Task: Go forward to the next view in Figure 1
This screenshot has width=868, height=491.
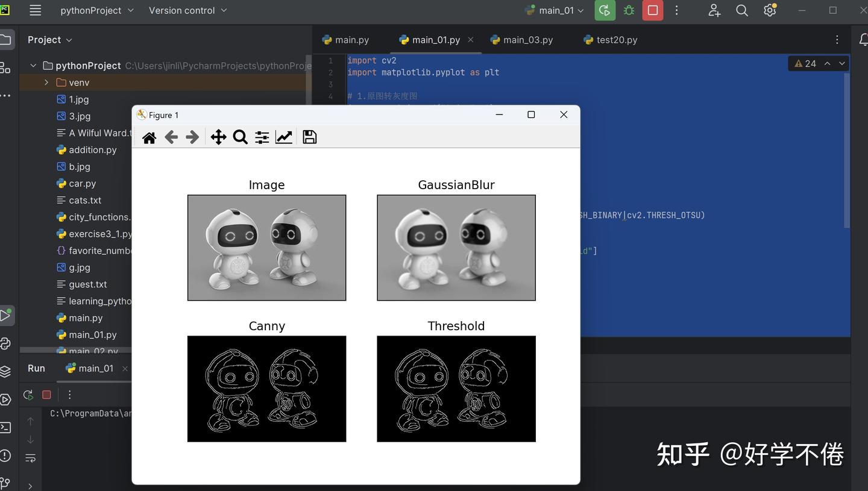Action: 192,137
